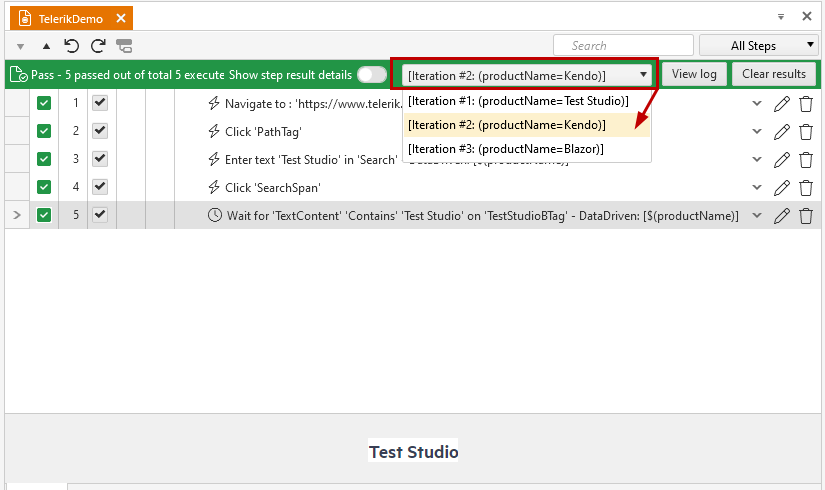Click the Pass 5 passed result text
The image size is (825, 490).
(128, 75)
